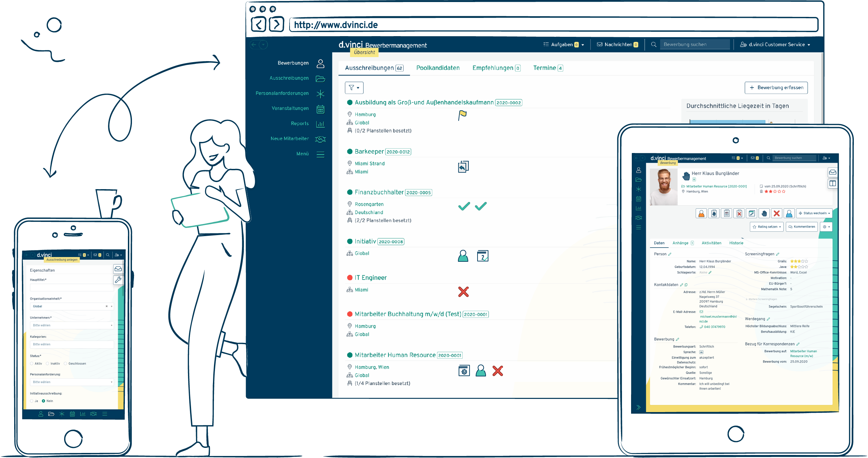Switch to the Poolkandidaten tab

(438, 68)
